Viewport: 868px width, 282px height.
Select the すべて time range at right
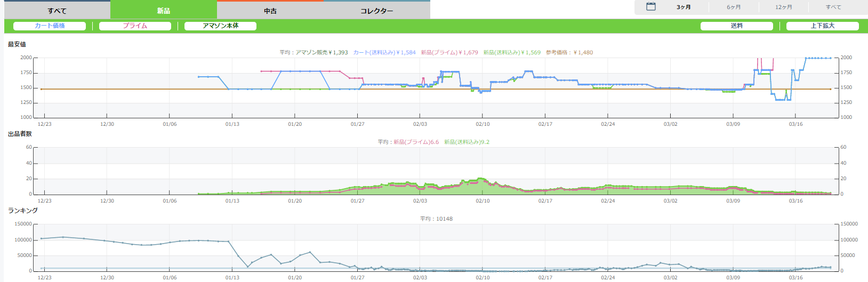pyautogui.click(x=833, y=7)
